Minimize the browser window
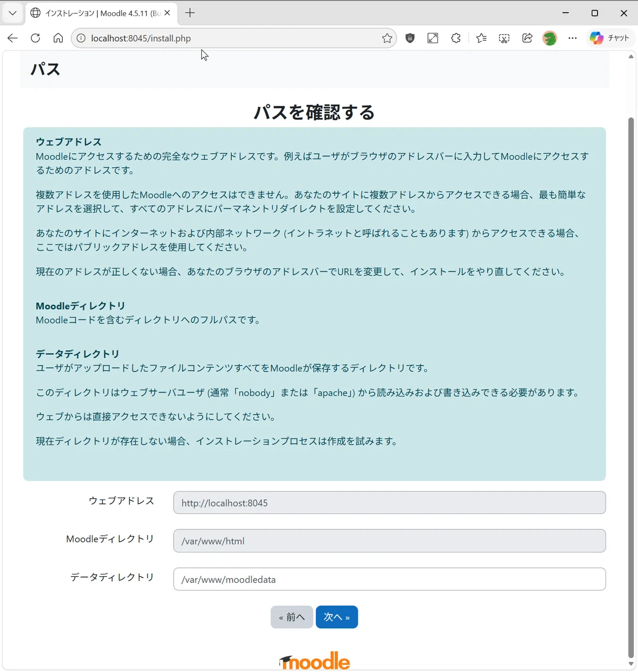 click(566, 13)
